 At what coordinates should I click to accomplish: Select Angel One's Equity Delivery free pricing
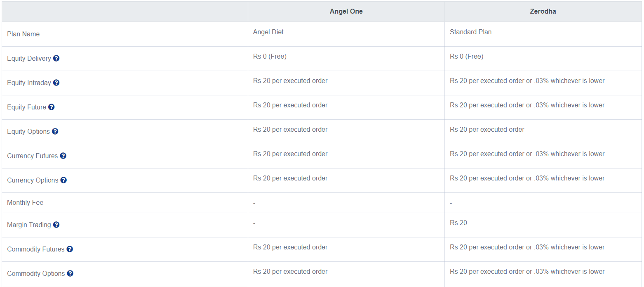click(x=270, y=56)
